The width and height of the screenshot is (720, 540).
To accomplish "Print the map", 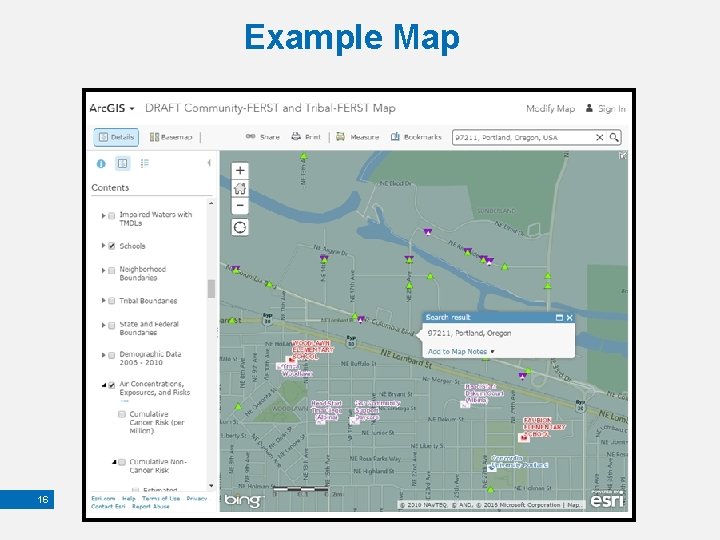I will click(x=306, y=137).
